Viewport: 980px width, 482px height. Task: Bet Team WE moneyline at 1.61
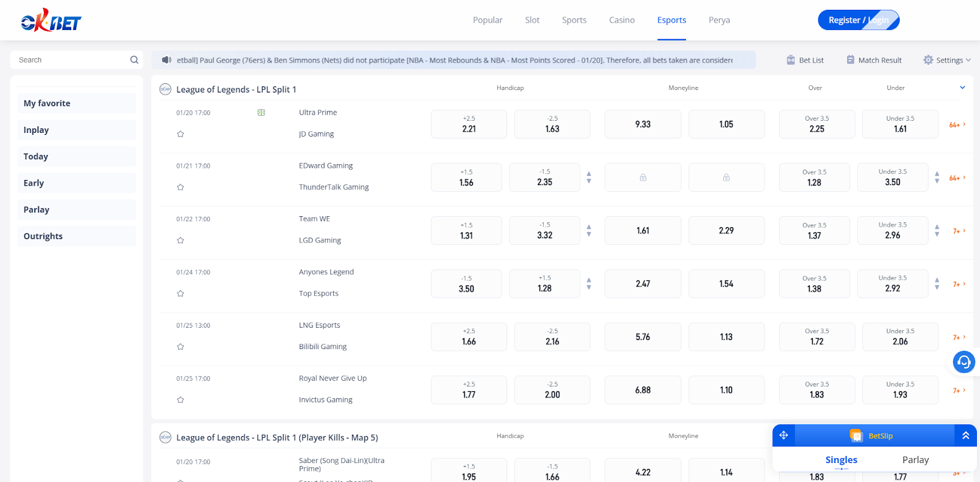tap(643, 230)
